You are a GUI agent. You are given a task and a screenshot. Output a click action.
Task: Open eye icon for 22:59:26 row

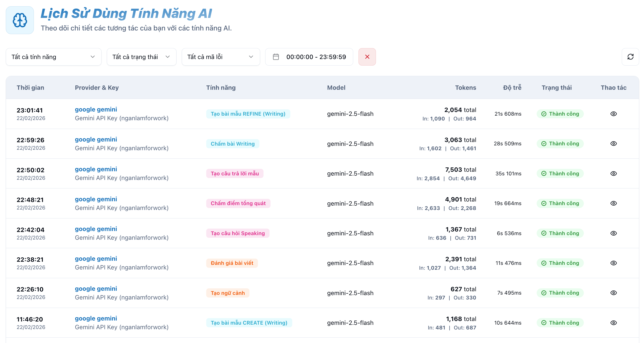[613, 144]
